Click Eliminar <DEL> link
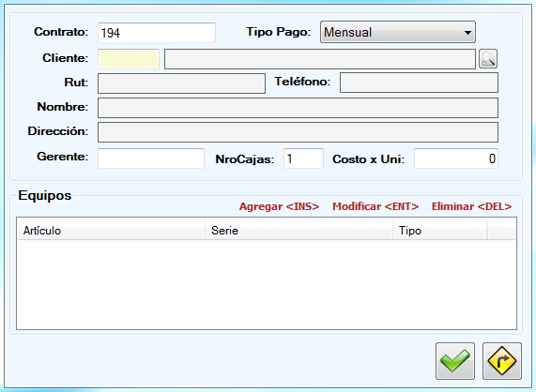The width and height of the screenshot is (536, 392). tap(471, 206)
